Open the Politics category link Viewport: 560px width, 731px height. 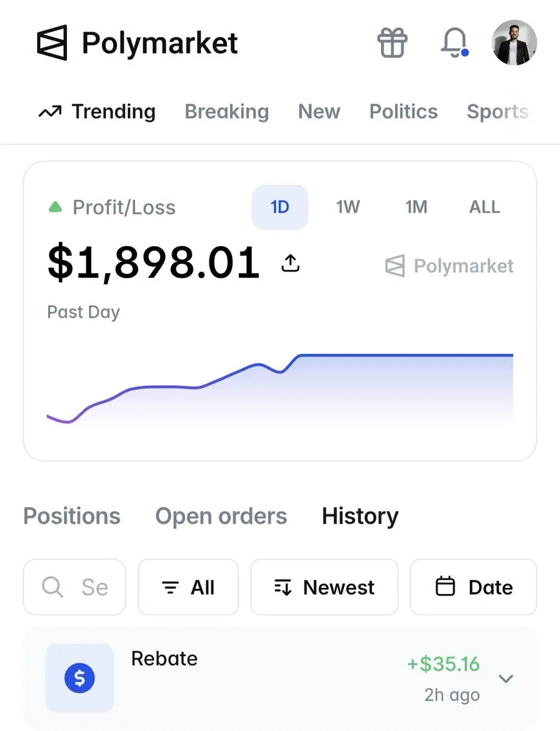pyautogui.click(x=404, y=111)
